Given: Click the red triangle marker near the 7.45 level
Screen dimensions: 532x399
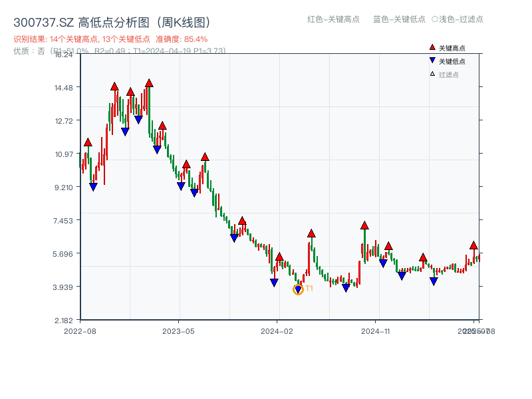Looking at the screenshot, I should pyautogui.click(x=242, y=221).
